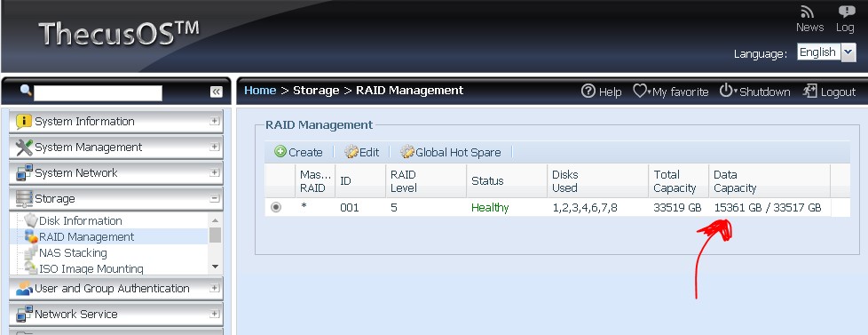Go to the Home breadcrumb link
This screenshot has width=868, height=335.
click(x=260, y=90)
